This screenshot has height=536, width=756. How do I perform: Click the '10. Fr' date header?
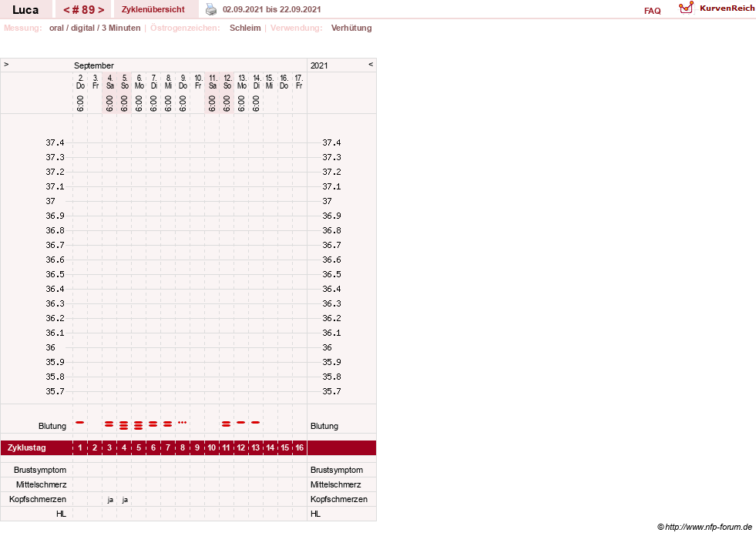tap(198, 82)
